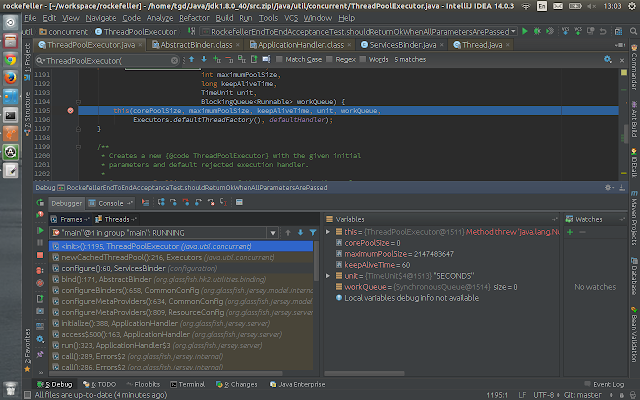This screenshot has width=640, height=400.
Task: Click Step Over in debugger toolbar
Action: 161,202
